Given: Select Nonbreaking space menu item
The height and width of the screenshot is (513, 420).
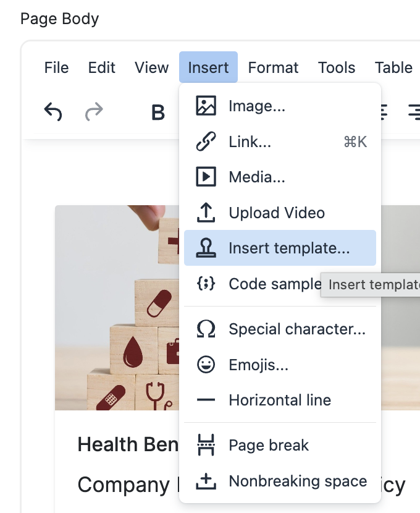Looking at the screenshot, I should pyautogui.click(x=280, y=481).
